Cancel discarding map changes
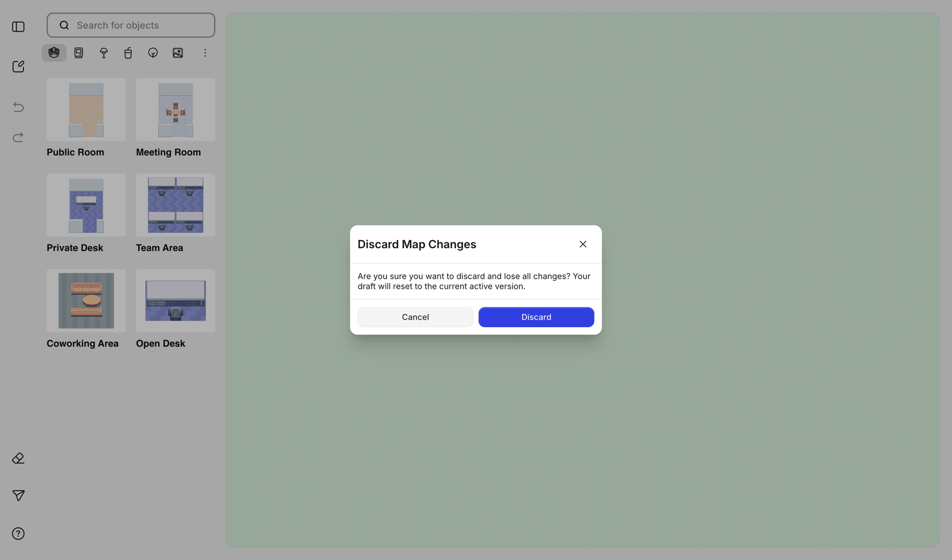952x560 pixels. 415,317
